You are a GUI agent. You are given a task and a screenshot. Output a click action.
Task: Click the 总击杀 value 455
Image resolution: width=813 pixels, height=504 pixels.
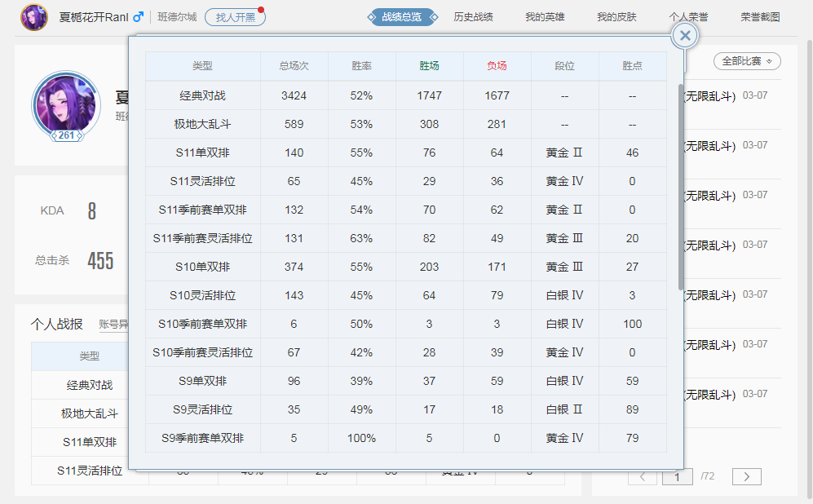pyautogui.click(x=100, y=260)
